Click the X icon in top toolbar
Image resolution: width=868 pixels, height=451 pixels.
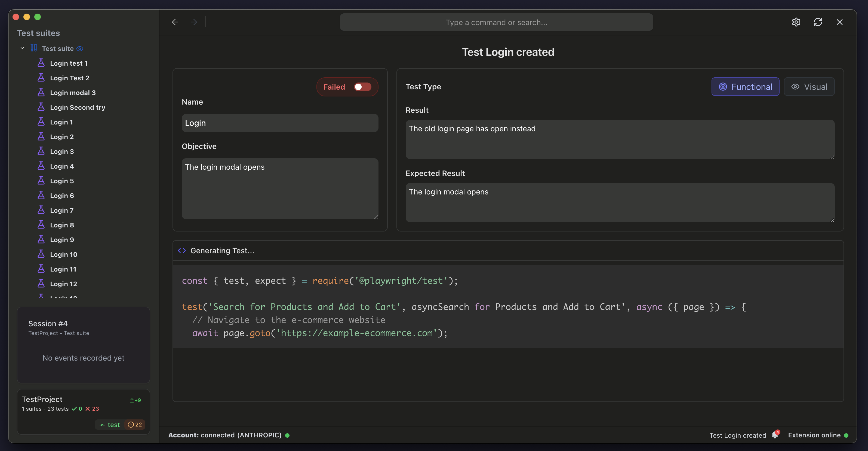[839, 22]
